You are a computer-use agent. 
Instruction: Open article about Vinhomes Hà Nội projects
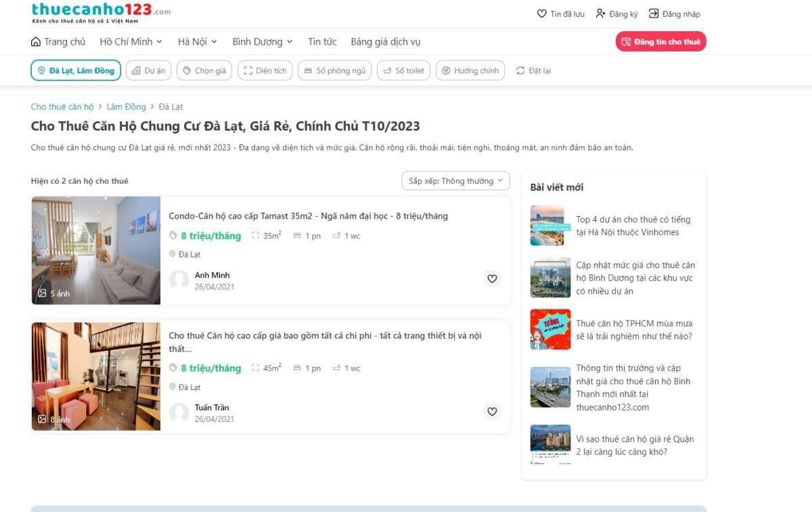pos(633,226)
